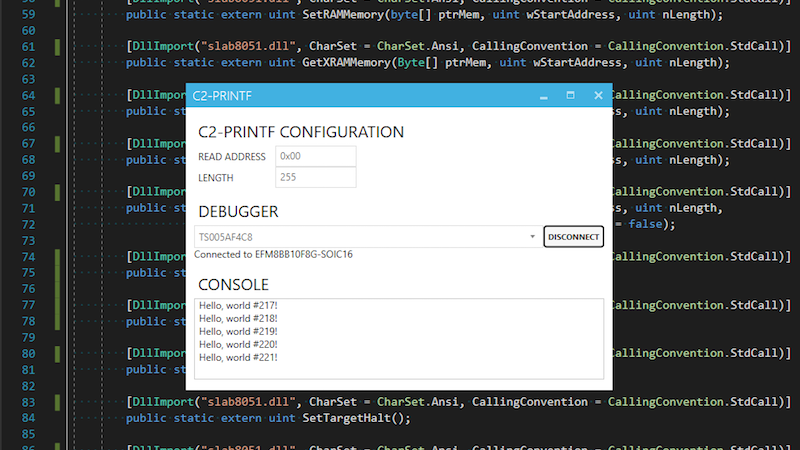Minimize the C2-PRINTF window
The width and height of the screenshot is (800, 450).
[x=543, y=96]
